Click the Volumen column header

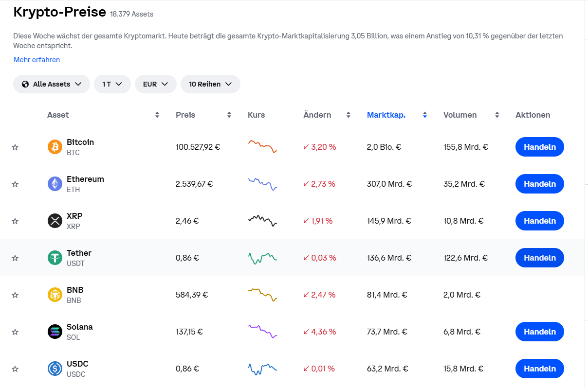tap(460, 115)
